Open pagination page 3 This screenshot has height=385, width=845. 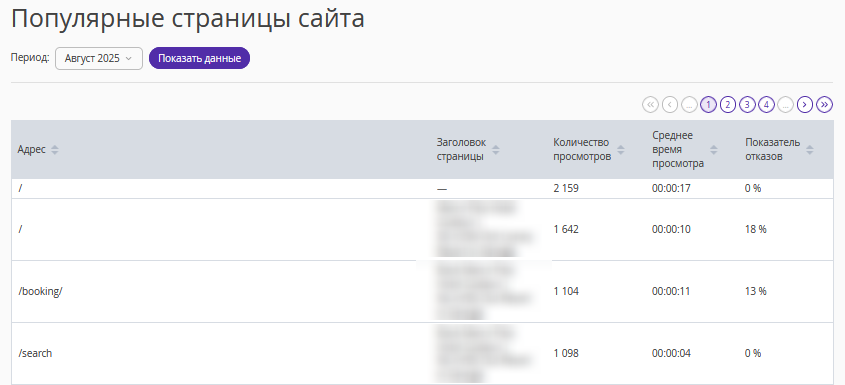tap(747, 105)
